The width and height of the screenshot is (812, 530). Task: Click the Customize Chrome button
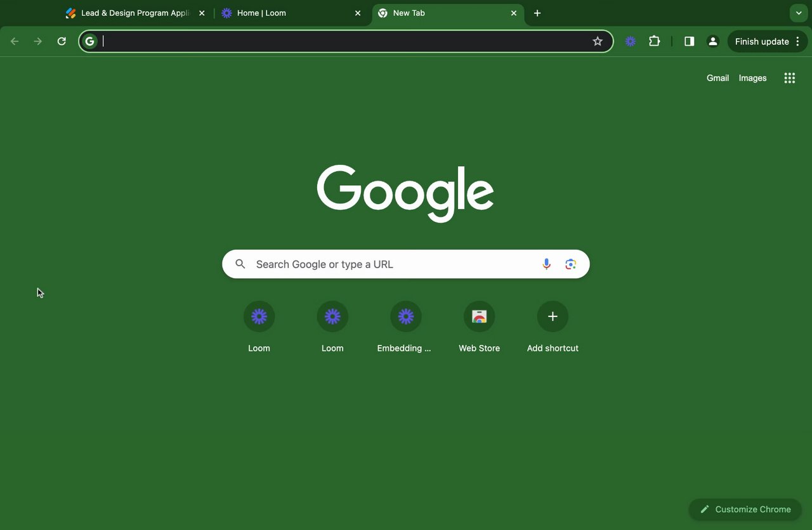coord(745,509)
